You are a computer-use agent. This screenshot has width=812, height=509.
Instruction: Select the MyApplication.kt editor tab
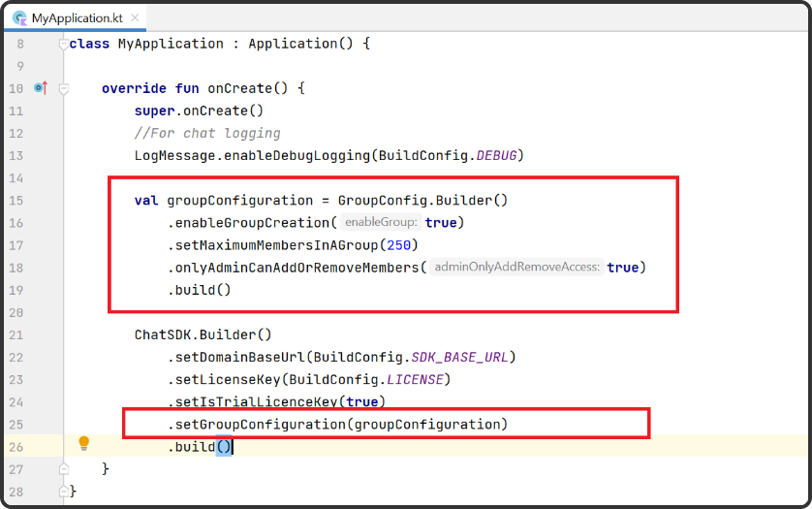pyautogui.click(x=76, y=17)
